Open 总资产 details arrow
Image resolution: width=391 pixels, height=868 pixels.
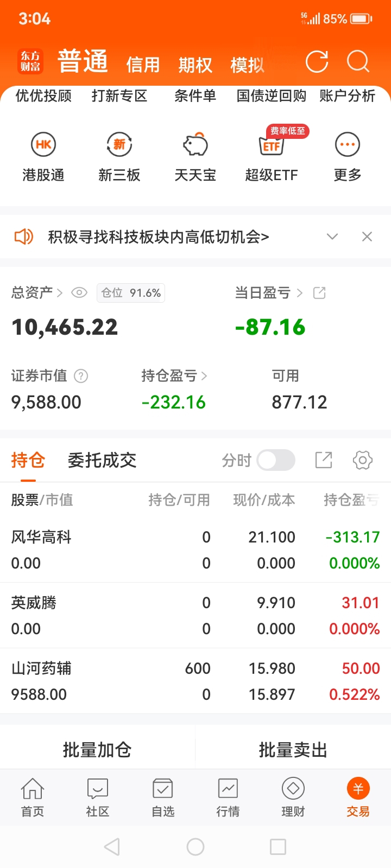[60, 293]
